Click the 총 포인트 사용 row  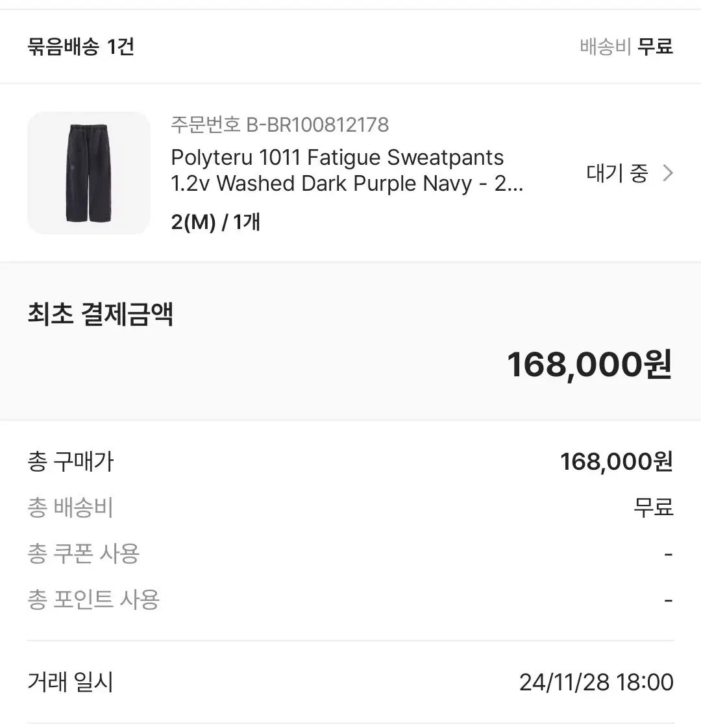pos(350,600)
